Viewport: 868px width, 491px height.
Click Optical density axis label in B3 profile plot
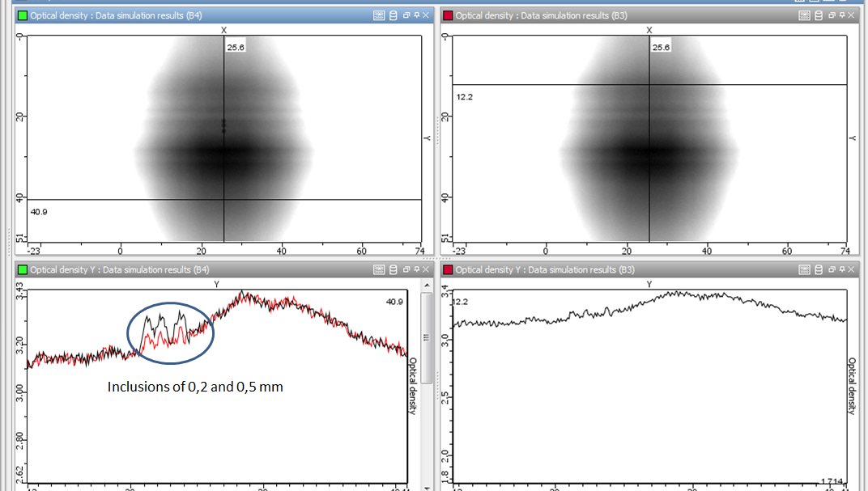coord(852,386)
